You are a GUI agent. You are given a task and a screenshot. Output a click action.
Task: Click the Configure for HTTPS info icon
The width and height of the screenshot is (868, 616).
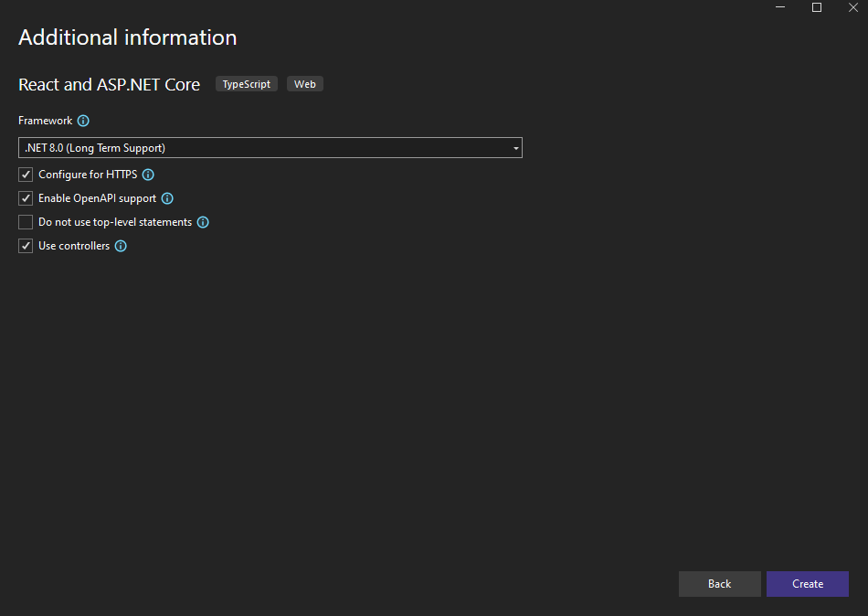[148, 175]
